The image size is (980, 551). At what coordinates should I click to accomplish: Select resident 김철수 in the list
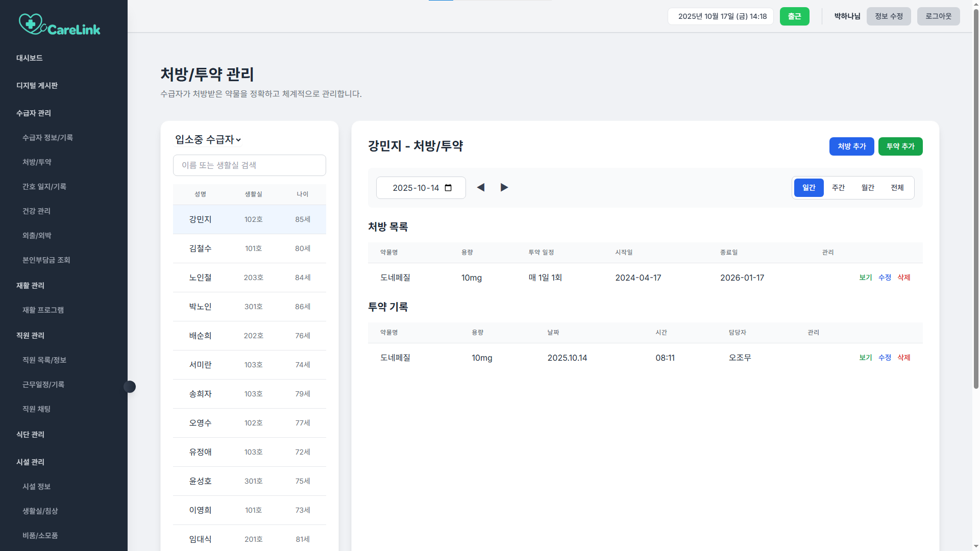tap(250, 248)
